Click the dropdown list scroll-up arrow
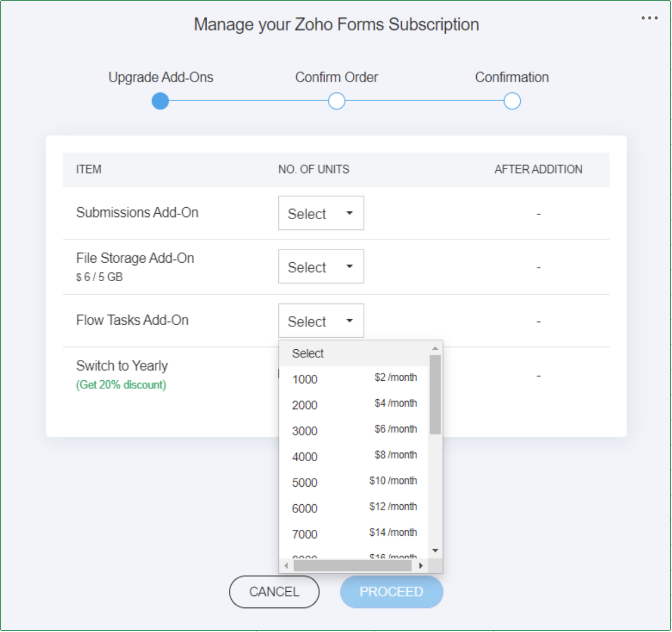The width and height of the screenshot is (672, 632). [435, 348]
